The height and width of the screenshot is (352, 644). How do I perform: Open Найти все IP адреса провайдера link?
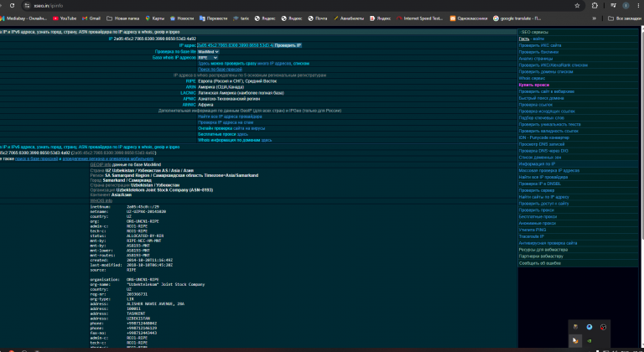tap(230, 116)
